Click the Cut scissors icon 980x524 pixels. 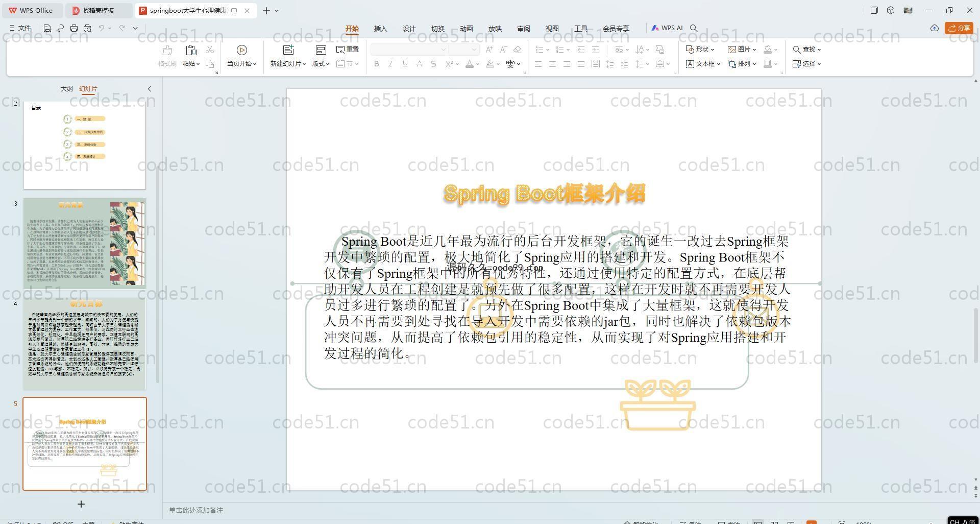[x=210, y=50]
